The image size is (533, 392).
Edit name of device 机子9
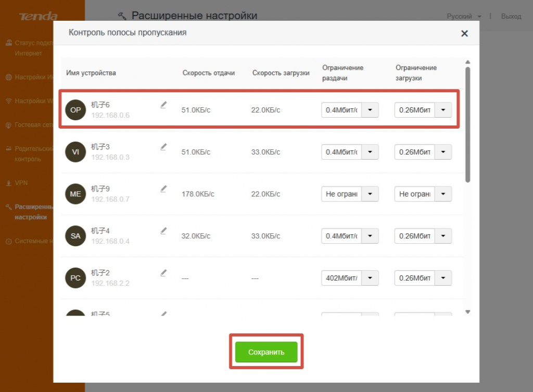(x=163, y=188)
